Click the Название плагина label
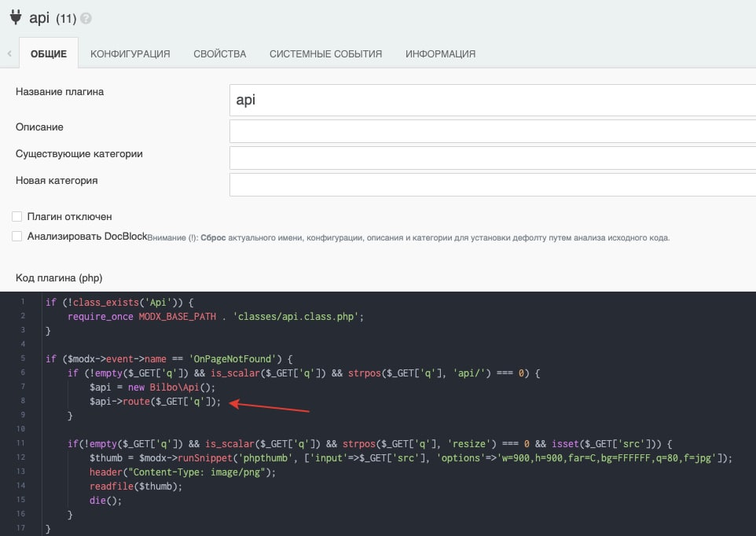 (59, 92)
